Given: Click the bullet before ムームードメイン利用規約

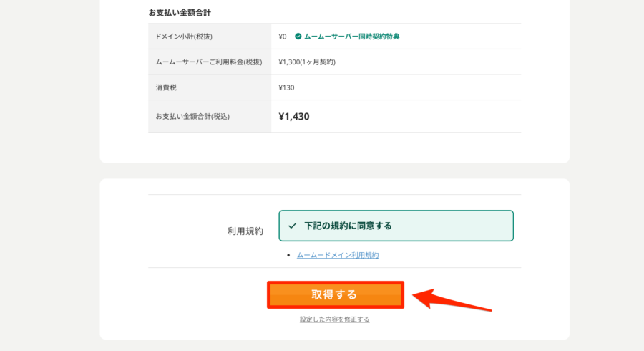Looking at the screenshot, I should 288,255.
